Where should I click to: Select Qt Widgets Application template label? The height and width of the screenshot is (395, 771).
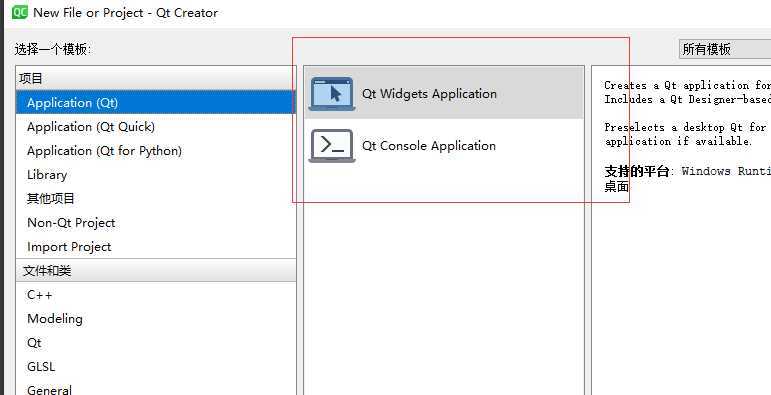429,93
